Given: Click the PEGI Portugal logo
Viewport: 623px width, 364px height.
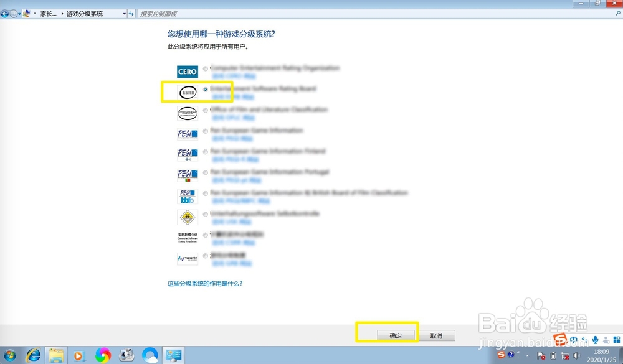Looking at the screenshot, I should point(188,175).
